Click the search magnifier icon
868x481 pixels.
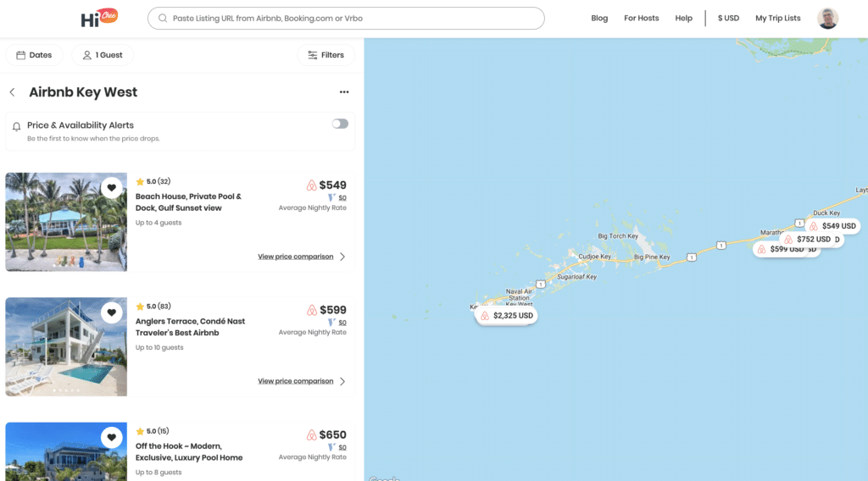(163, 19)
